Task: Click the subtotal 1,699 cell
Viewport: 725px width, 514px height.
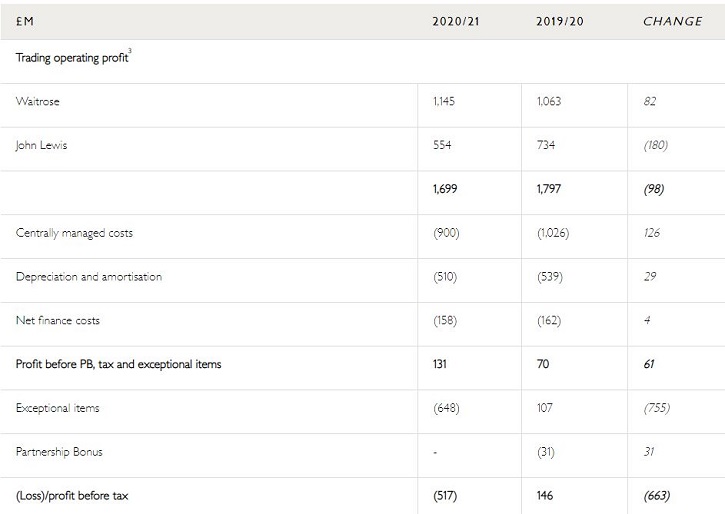Action: tap(445, 189)
